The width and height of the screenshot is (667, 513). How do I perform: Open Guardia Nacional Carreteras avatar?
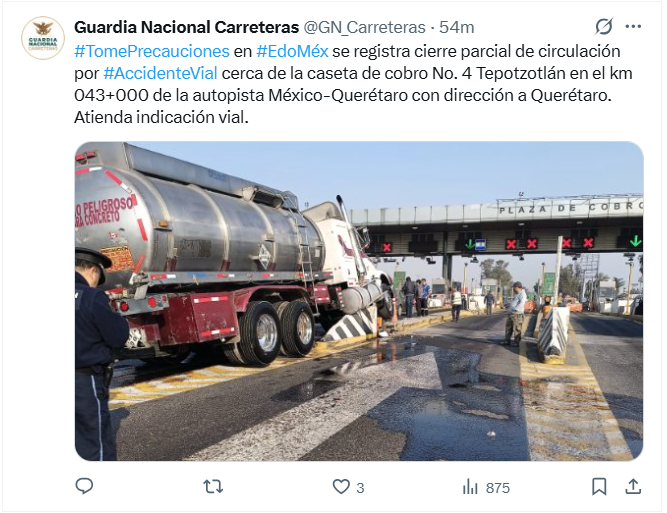pyautogui.click(x=43, y=38)
